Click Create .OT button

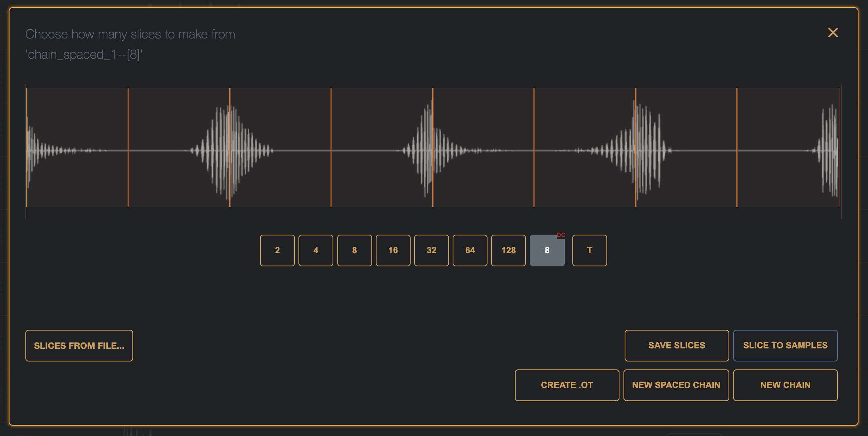coord(567,385)
